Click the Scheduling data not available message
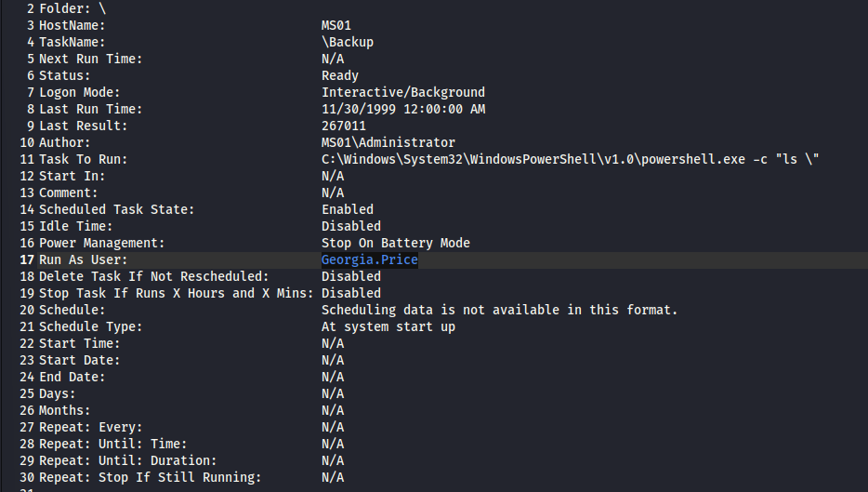Image resolution: width=868 pixels, height=492 pixels. (500, 311)
